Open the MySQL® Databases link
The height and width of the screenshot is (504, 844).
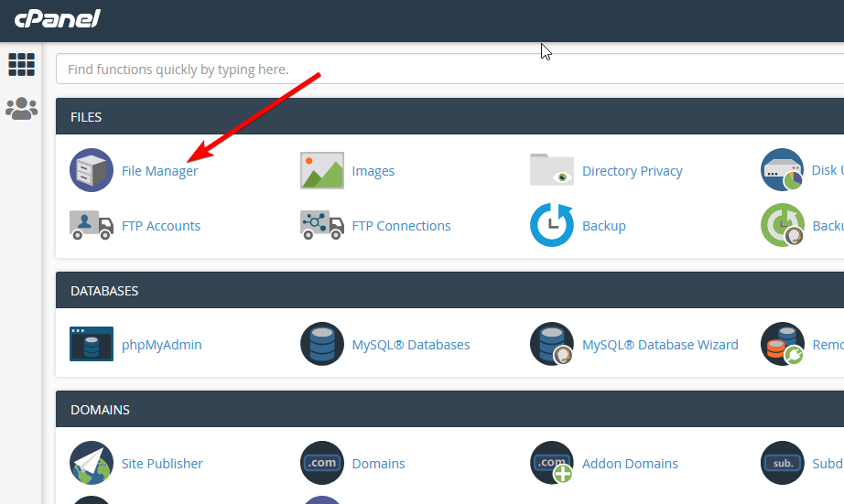point(411,345)
